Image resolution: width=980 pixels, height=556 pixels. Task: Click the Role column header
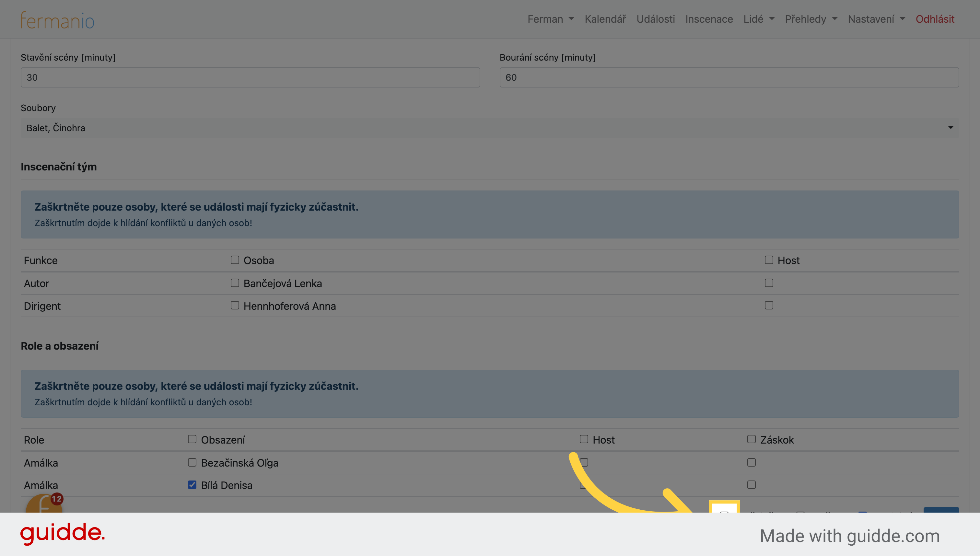click(34, 440)
